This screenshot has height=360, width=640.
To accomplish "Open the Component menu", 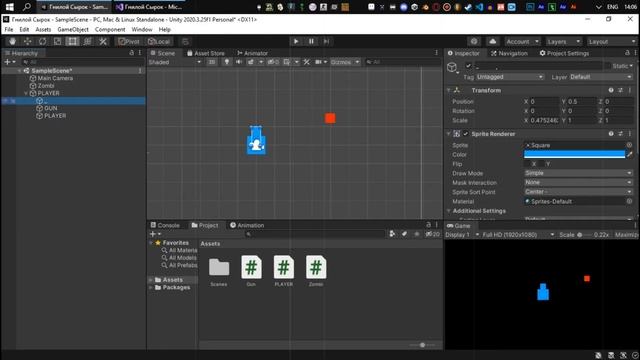I will pos(110,29).
